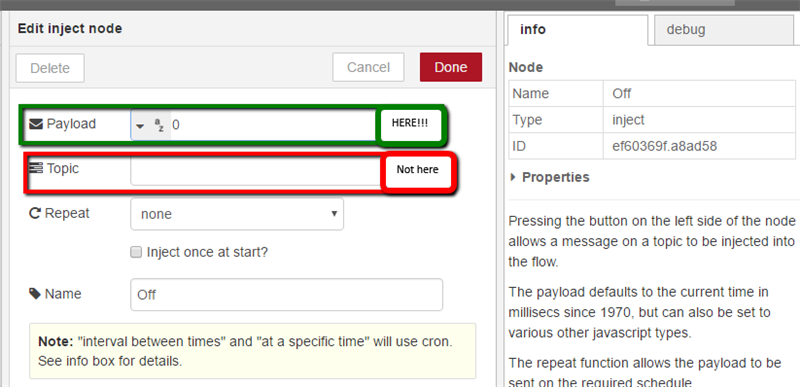Click the Delete button
This screenshot has height=387, width=800.
(50, 68)
